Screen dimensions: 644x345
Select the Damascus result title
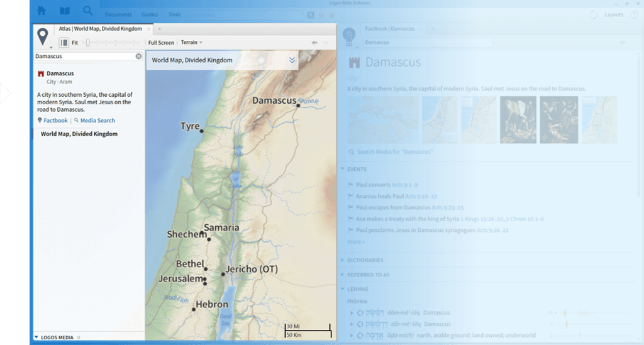60,74
